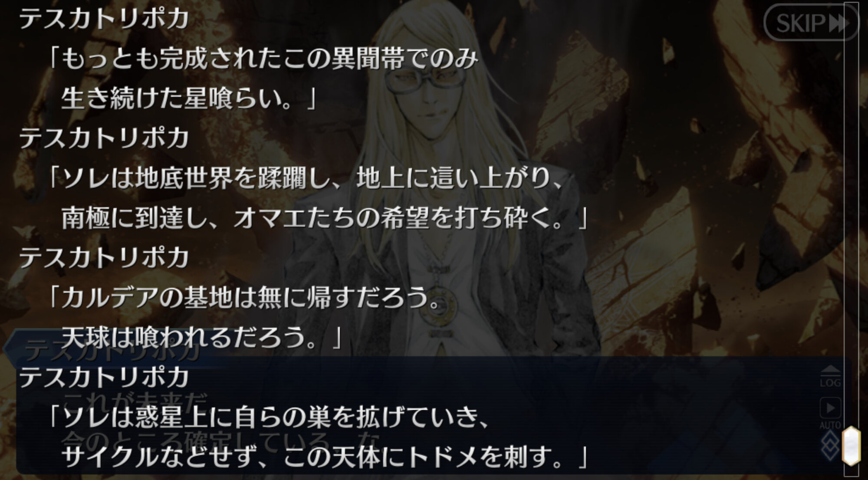
Task: Select the log line サイクルなどせず、この天体にトドメを刺す
Action: [325, 457]
